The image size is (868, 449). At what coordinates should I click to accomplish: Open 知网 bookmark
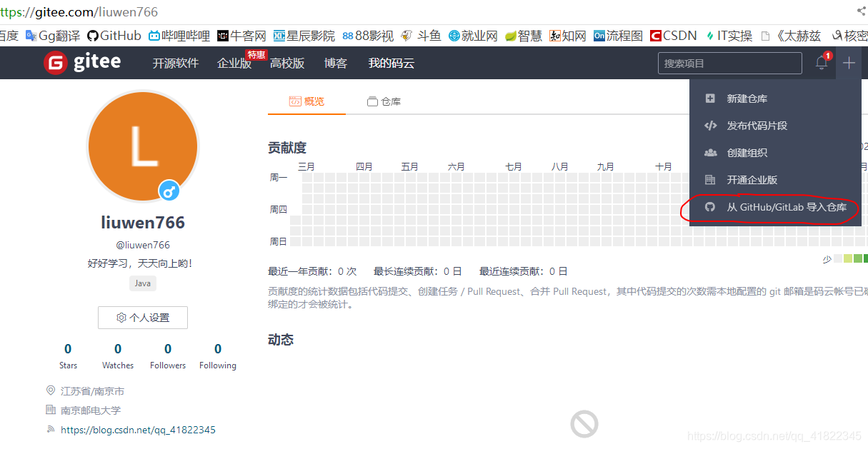click(568, 36)
